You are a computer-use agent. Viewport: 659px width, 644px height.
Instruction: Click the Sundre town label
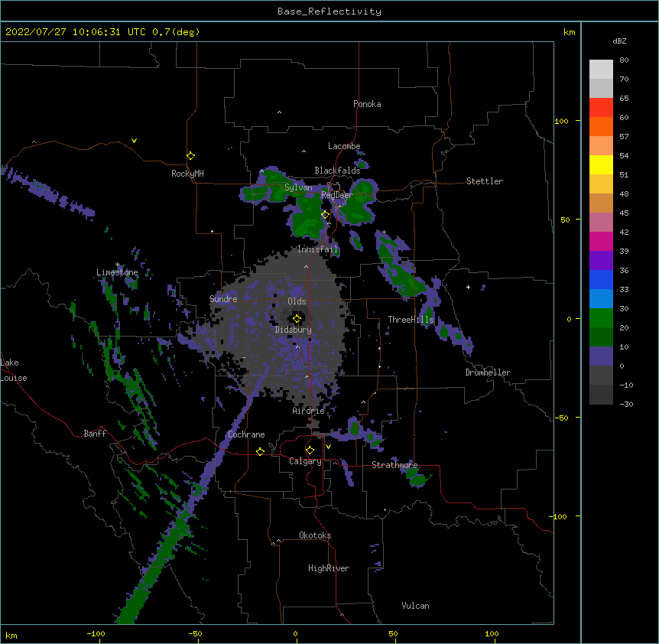coord(223,299)
